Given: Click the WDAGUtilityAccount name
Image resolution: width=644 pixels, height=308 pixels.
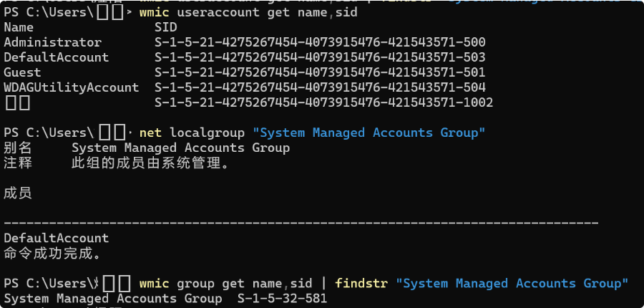Looking at the screenshot, I should (72, 87).
